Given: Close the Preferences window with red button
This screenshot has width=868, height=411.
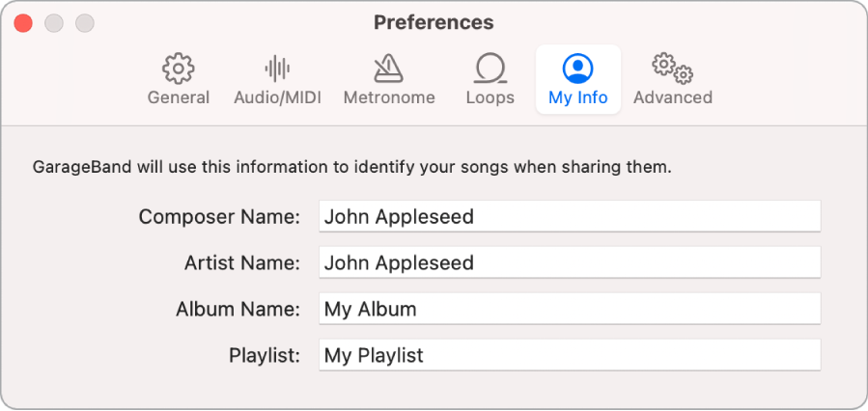Looking at the screenshot, I should pyautogui.click(x=23, y=22).
